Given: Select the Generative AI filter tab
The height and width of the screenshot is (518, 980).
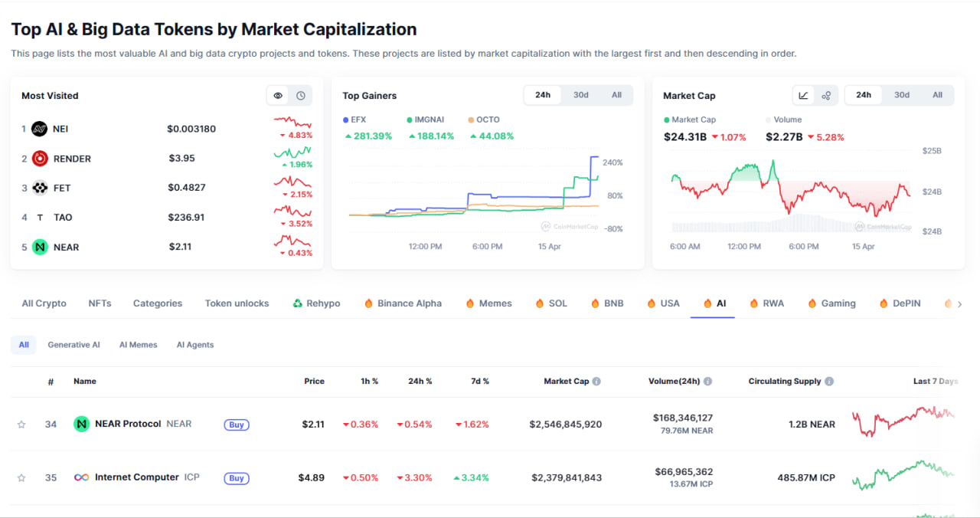Looking at the screenshot, I should pos(73,345).
